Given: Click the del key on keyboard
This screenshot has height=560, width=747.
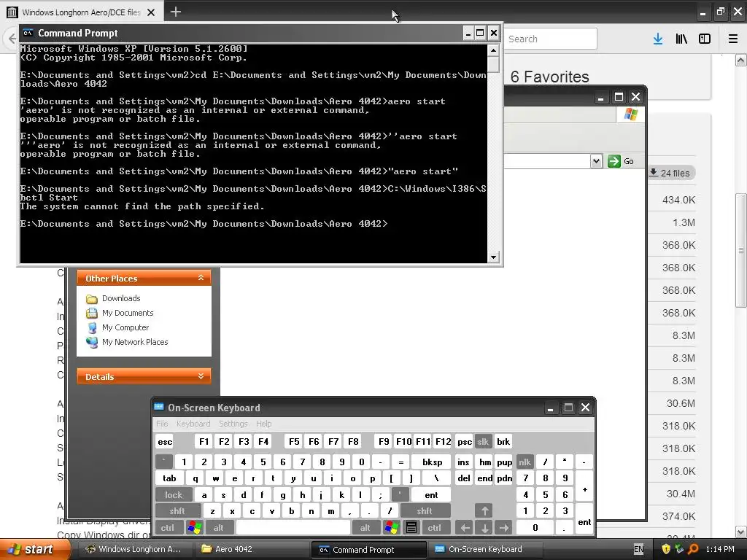Looking at the screenshot, I should click(x=463, y=478).
